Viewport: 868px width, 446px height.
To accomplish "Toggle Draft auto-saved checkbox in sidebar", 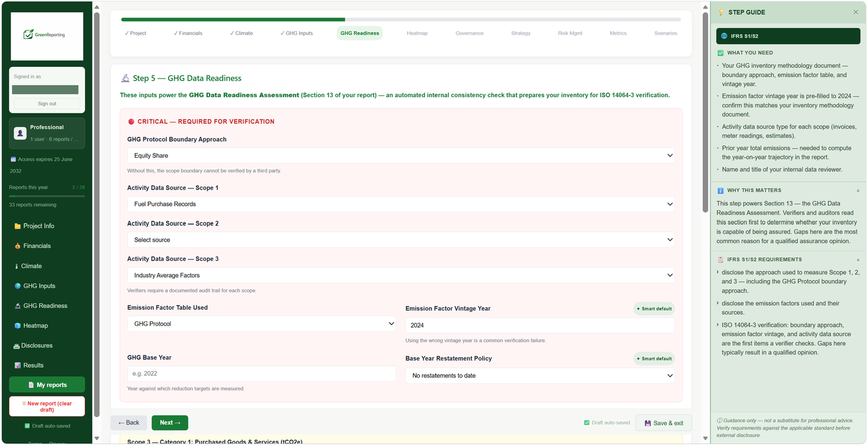I will point(27,426).
